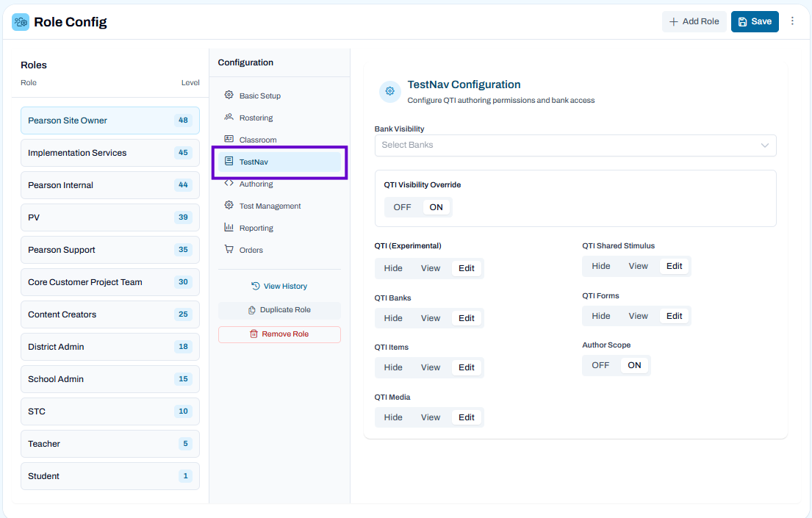Set QTI Banks to Hide
812x518 pixels.
[x=393, y=318]
